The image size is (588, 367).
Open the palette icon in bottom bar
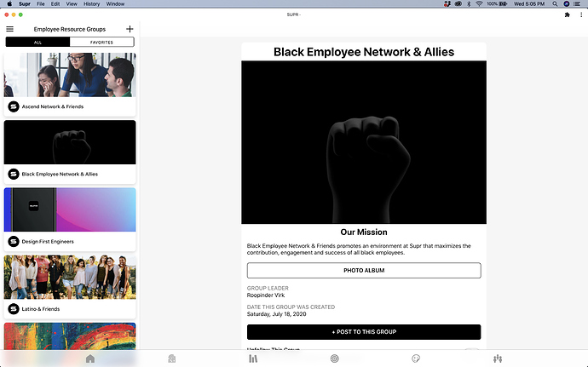(416, 358)
